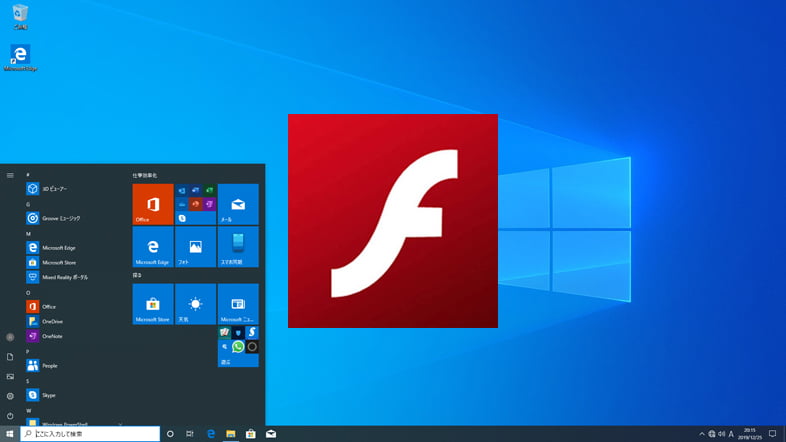Image resolution: width=786 pixels, height=442 pixels.
Task: Click the 仕事効率化 tile group heading
Action: [x=145, y=175]
